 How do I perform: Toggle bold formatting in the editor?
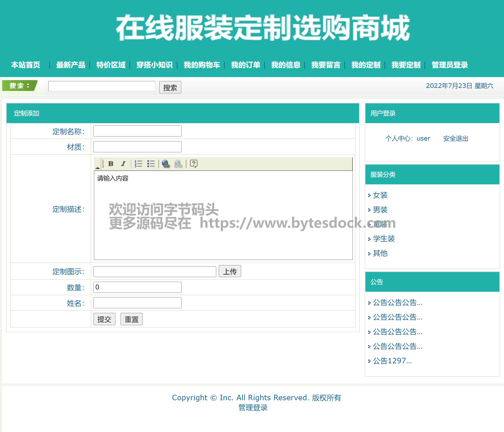tap(111, 164)
